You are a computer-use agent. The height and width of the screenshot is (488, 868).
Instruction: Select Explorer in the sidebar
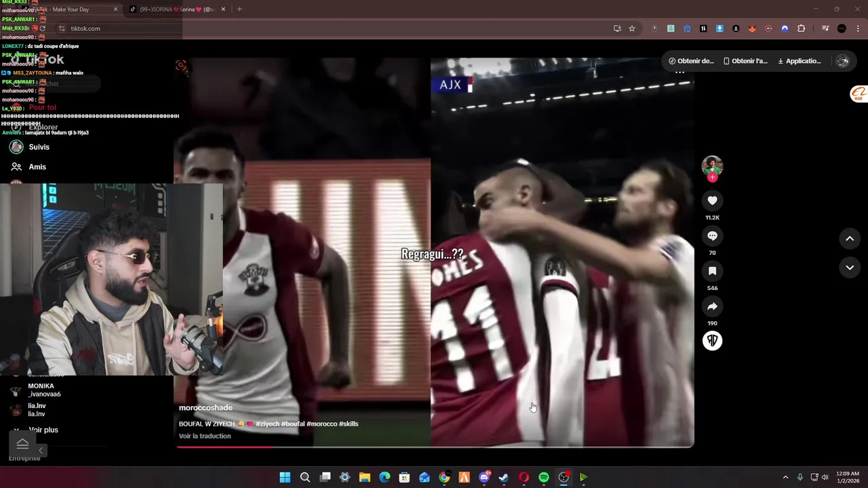tap(43, 127)
